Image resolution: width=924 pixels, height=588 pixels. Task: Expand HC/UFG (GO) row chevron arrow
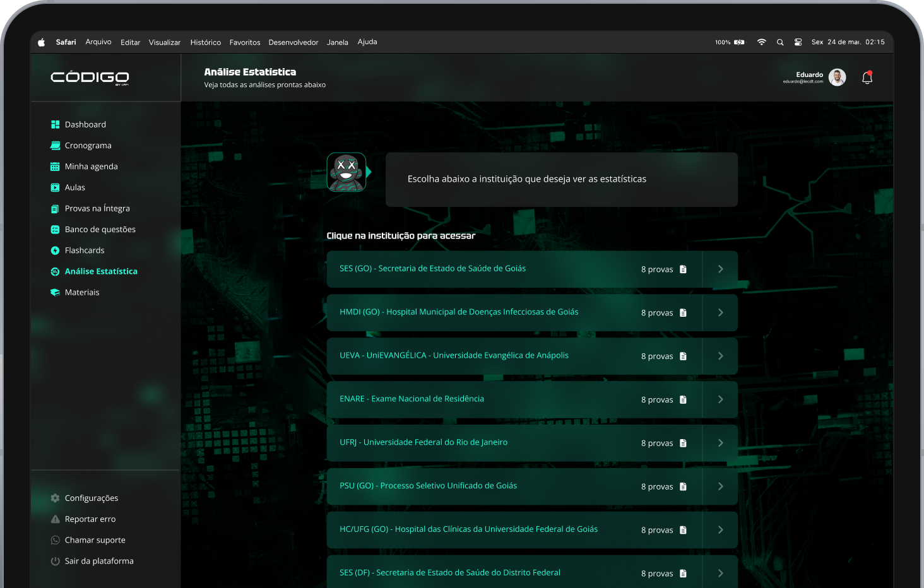point(720,530)
